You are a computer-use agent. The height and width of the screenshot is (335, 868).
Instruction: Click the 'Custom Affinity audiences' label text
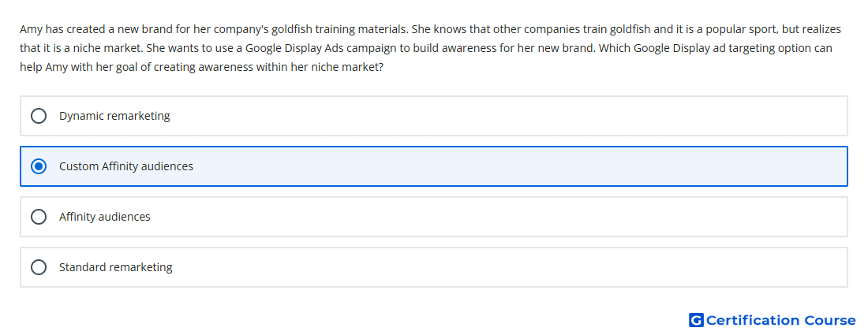click(126, 166)
